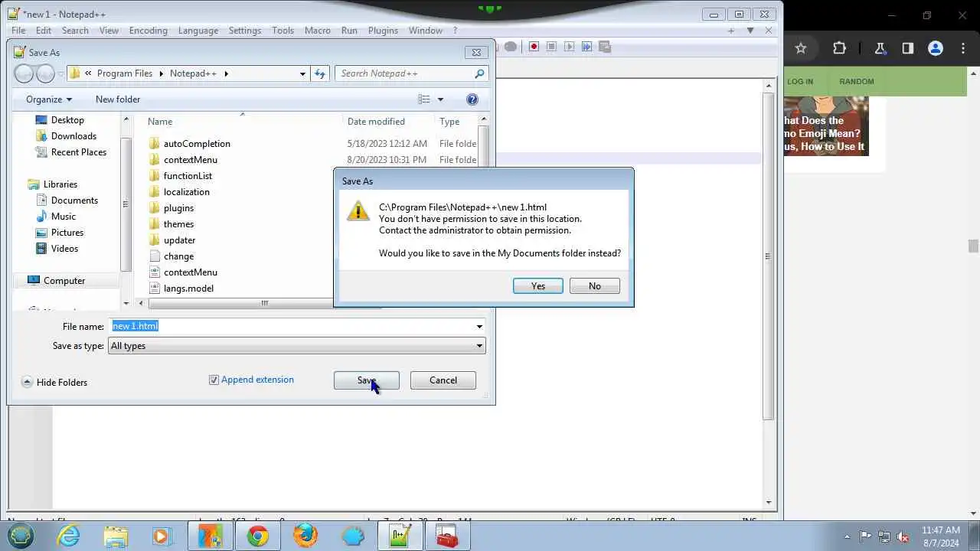Click the Back arrow in Save As
Viewport: 980px width, 551px height.
pyautogui.click(x=24, y=73)
